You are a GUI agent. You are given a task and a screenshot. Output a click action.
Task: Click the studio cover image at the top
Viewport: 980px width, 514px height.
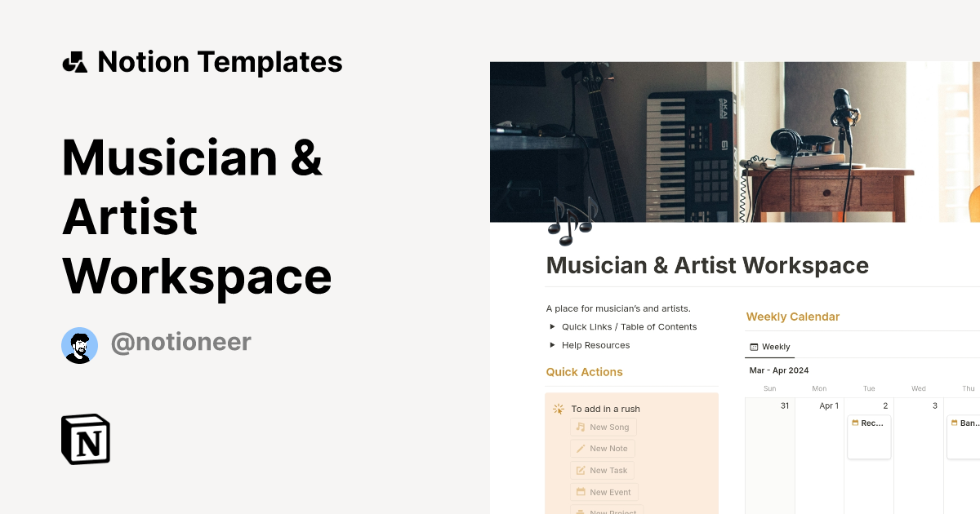[735, 139]
